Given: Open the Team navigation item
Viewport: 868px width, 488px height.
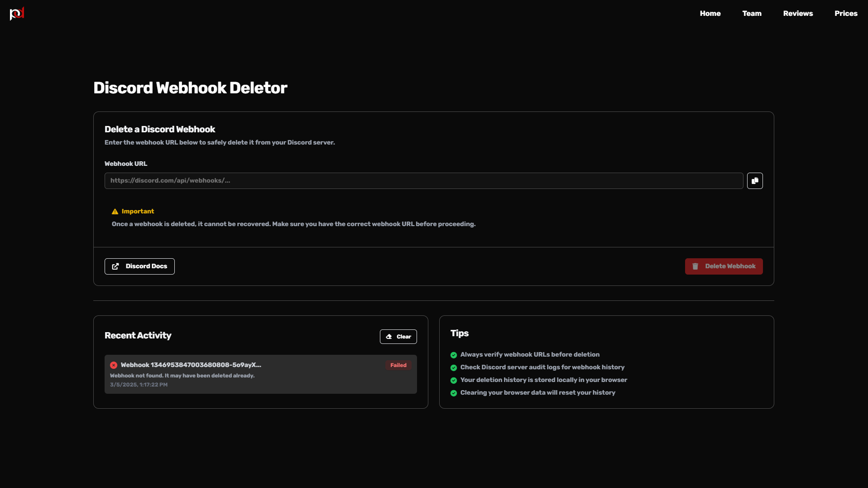Looking at the screenshot, I should pos(752,13).
